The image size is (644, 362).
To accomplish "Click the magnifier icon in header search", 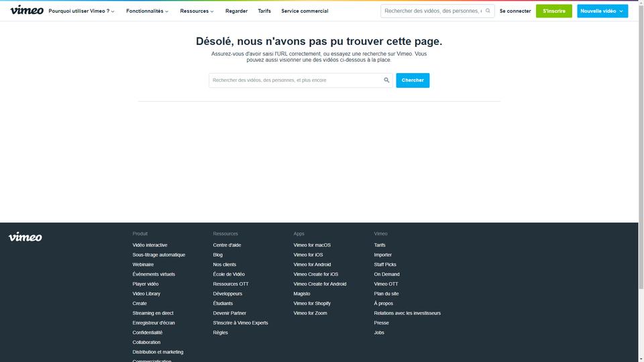I will [488, 11].
